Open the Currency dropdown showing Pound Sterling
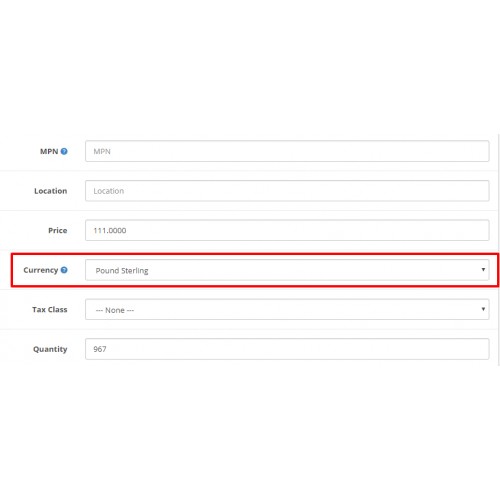This screenshot has width=500, height=500. pos(287,270)
